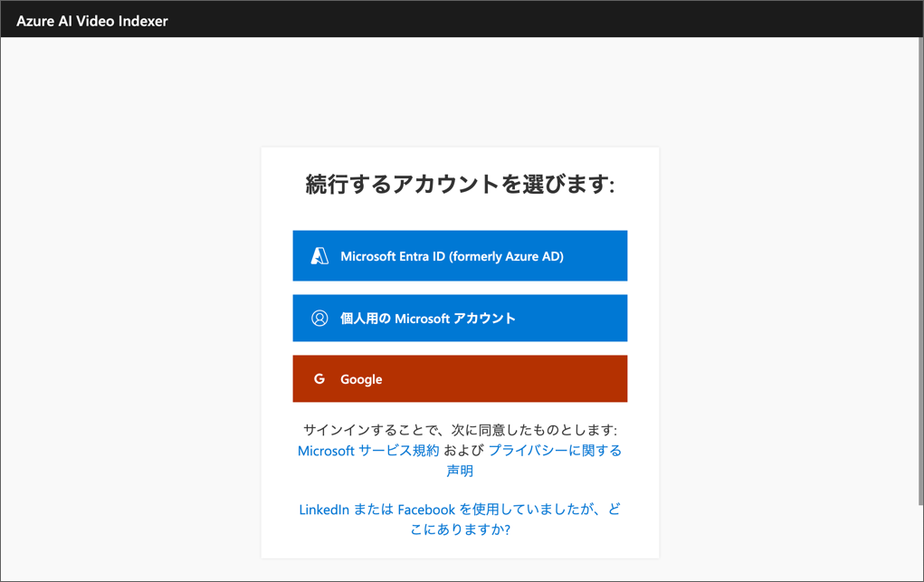Click the Azure logo icon in Entra ID button
This screenshot has height=582, width=924.
(x=319, y=256)
